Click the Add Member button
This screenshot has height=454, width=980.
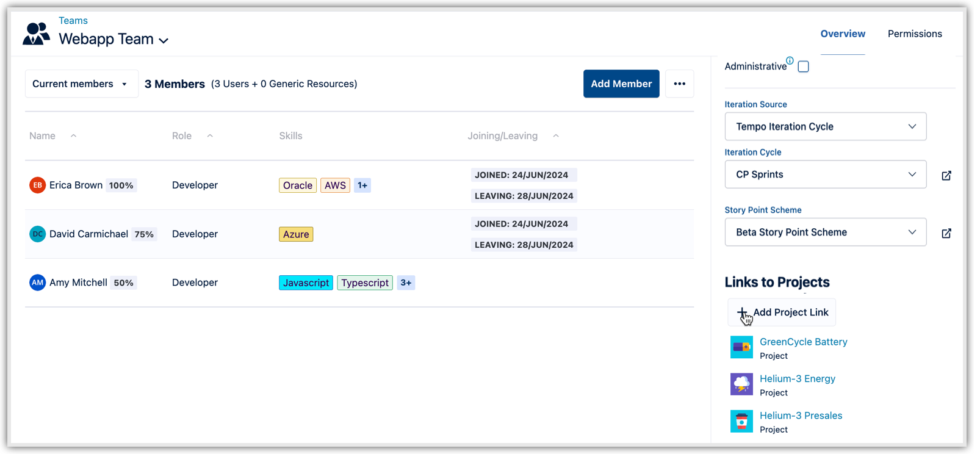coord(621,84)
